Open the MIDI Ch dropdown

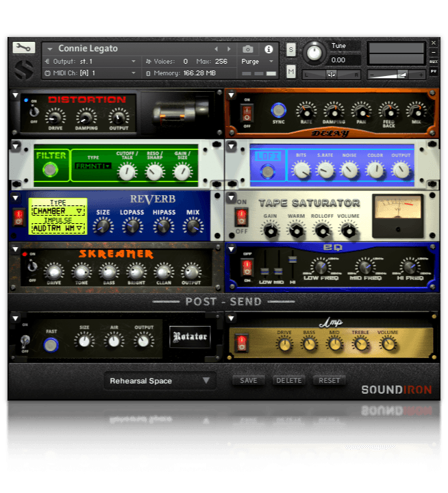coord(90,73)
